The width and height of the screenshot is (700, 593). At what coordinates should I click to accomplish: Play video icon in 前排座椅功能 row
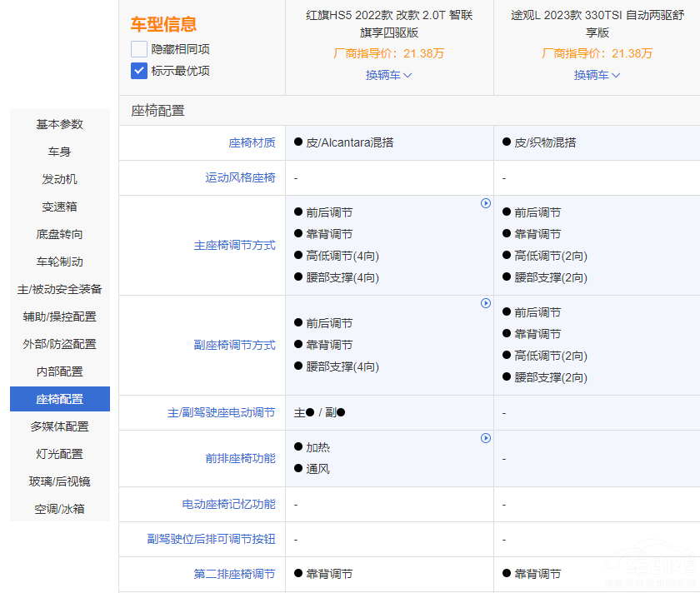pyautogui.click(x=486, y=438)
